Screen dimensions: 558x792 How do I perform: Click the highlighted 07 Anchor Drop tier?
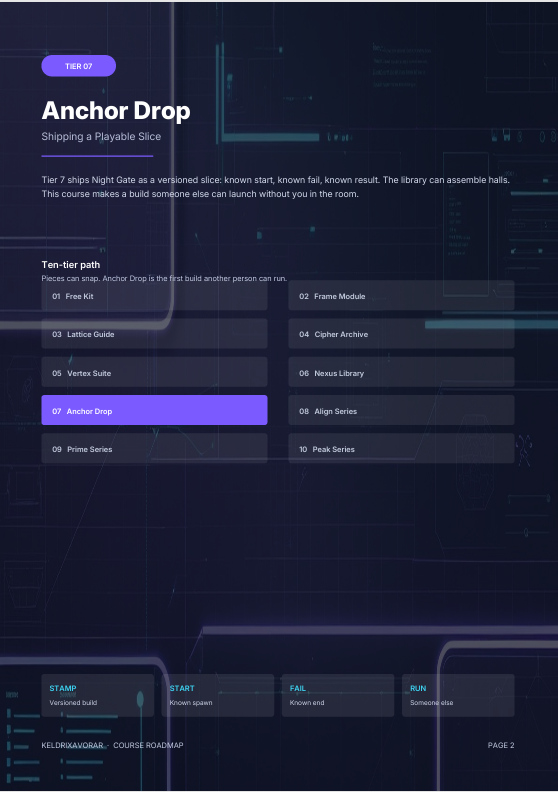pos(154,410)
